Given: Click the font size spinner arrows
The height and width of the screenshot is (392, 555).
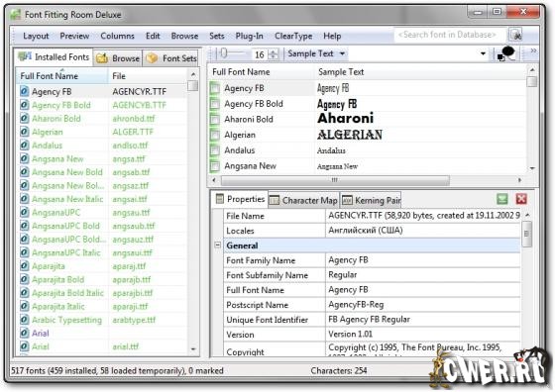Looking at the screenshot, I should coord(274,54).
